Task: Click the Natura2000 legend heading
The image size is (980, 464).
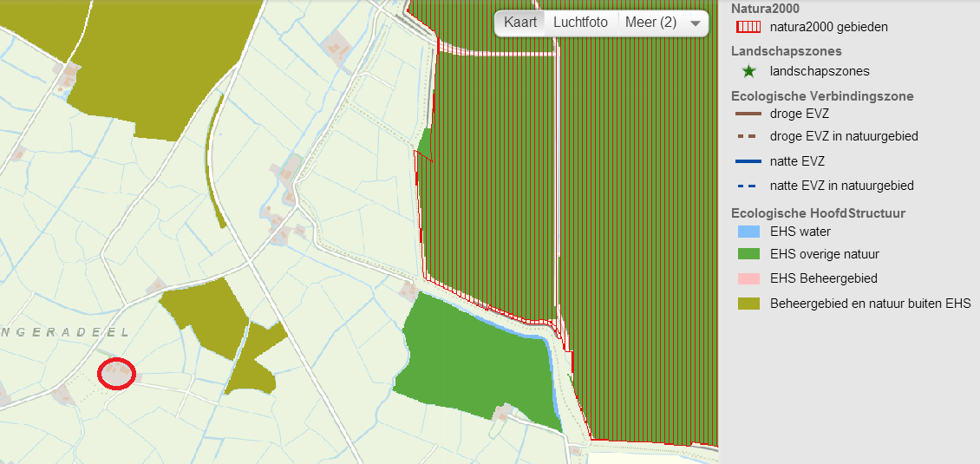Action: (766, 10)
